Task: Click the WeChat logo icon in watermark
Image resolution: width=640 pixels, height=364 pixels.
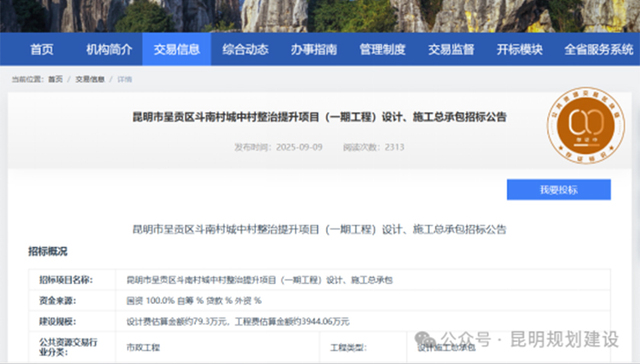Action: 425,340
